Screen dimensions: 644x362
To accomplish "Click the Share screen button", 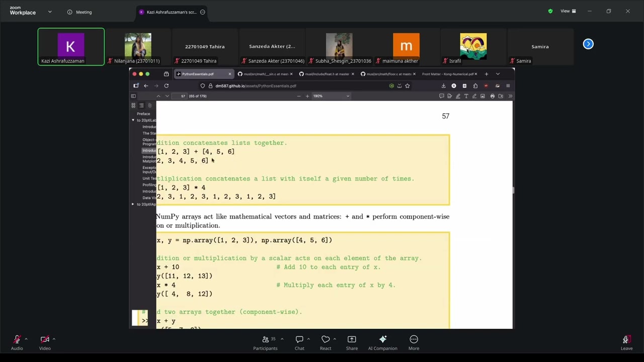I will 352,342.
